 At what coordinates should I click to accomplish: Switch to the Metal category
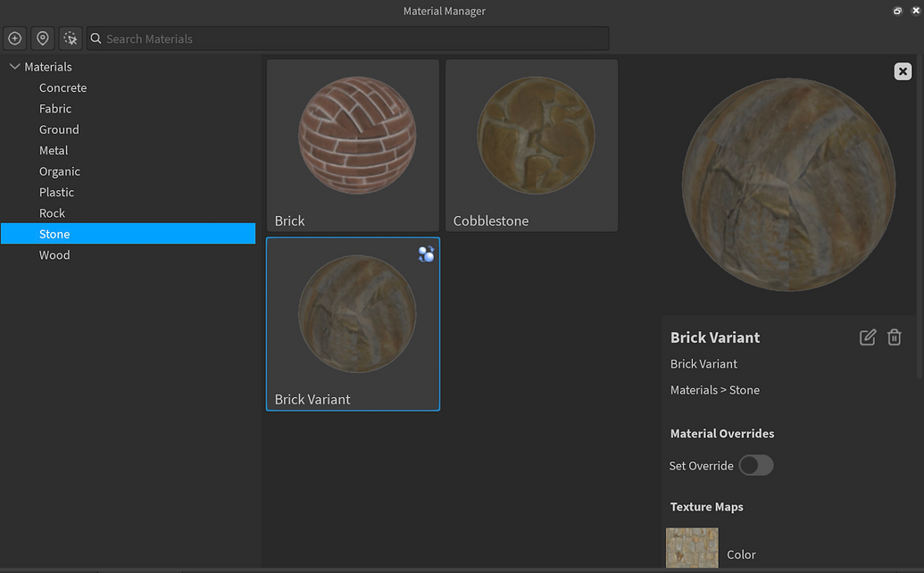[54, 150]
